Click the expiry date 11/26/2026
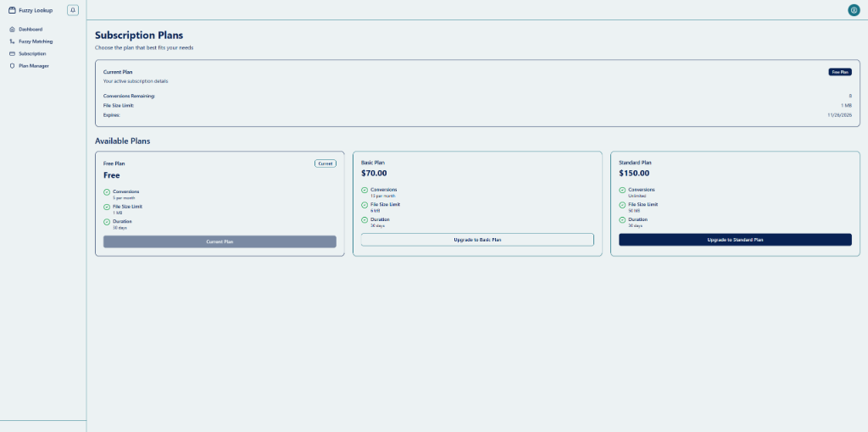 coord(840,115)
